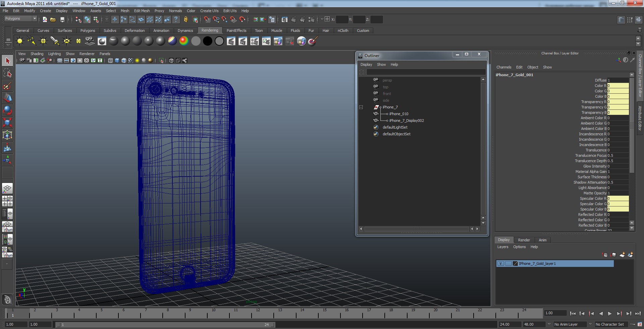Lock current selection padlock icon
Viewport: 644px width, 329px height.
click(186, 19)
